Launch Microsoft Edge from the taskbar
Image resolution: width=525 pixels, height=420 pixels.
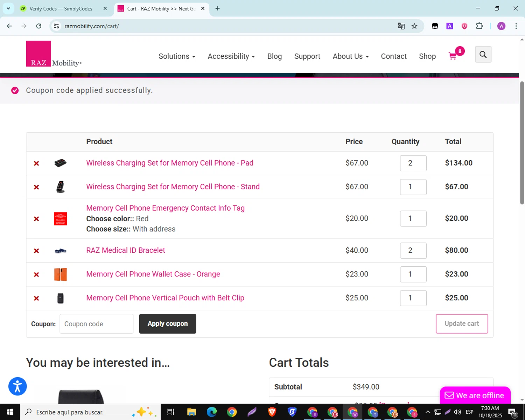(212, 412)
